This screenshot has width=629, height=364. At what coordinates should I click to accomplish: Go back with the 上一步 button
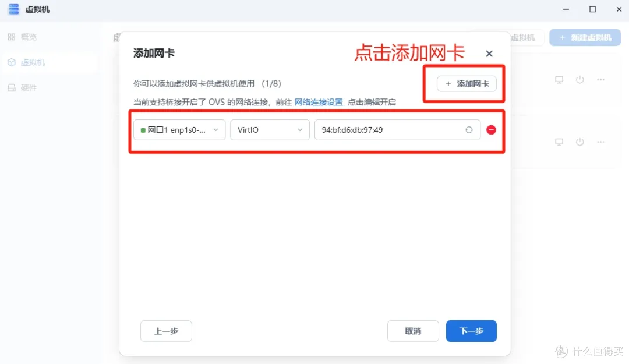pyautogui.click(x=166, y=331)
